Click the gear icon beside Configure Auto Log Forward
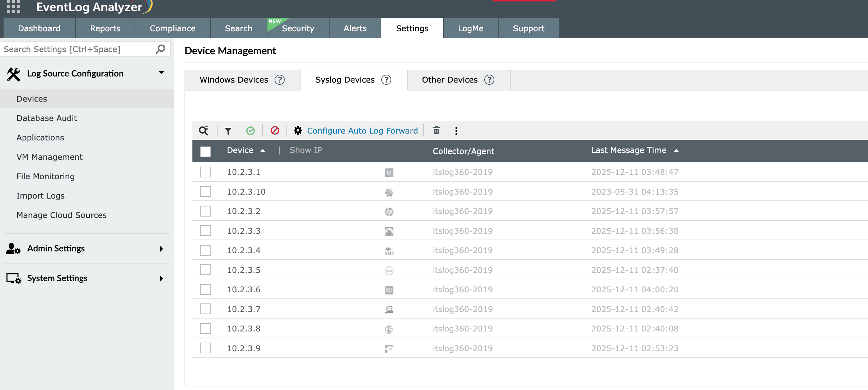This screenshot has width=868, height=390. tap(298, 130)
